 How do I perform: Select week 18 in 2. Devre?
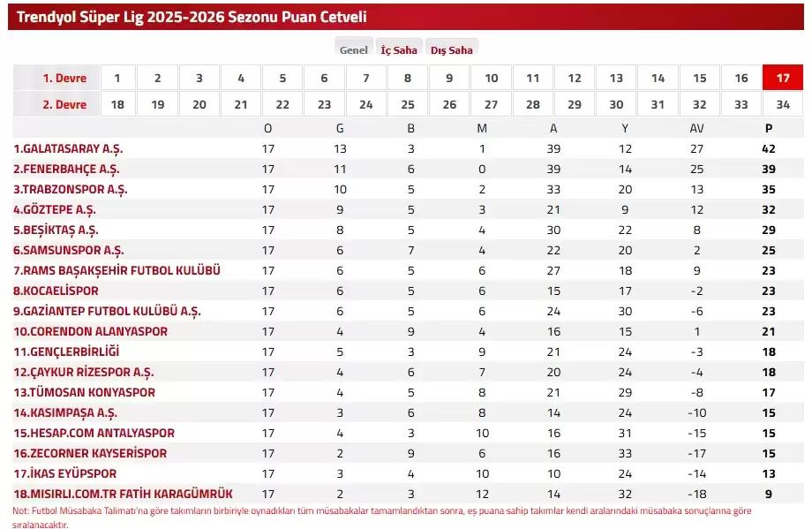pyautogui.click(x=117, y=104)
